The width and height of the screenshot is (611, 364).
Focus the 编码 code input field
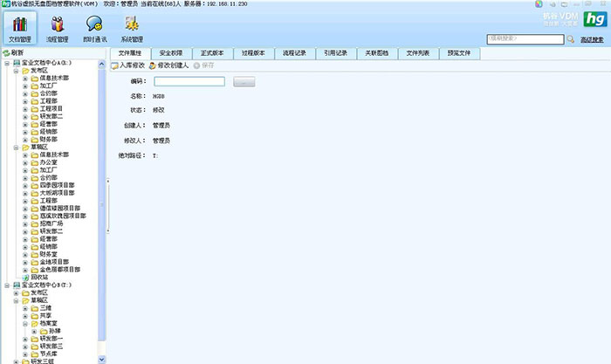(189, 81)
